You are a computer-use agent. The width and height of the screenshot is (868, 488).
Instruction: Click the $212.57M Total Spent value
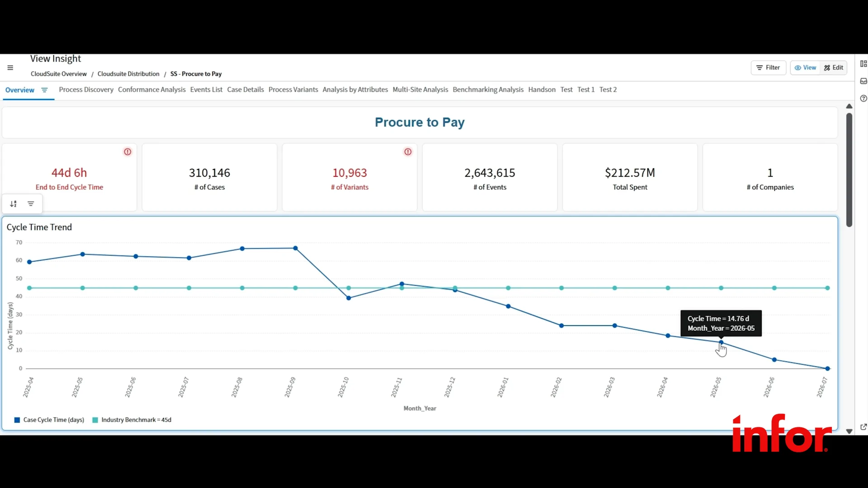pyautogui.click(x=630, y=173)
